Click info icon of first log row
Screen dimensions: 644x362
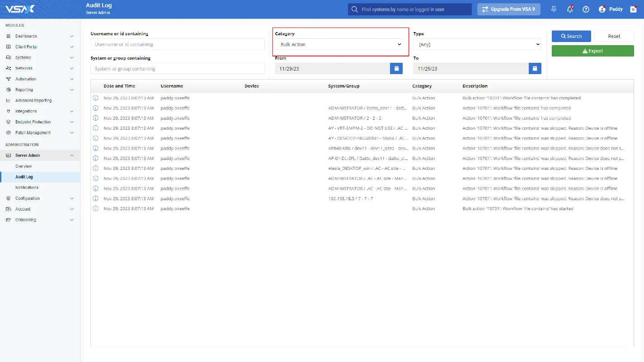(95, 98)
